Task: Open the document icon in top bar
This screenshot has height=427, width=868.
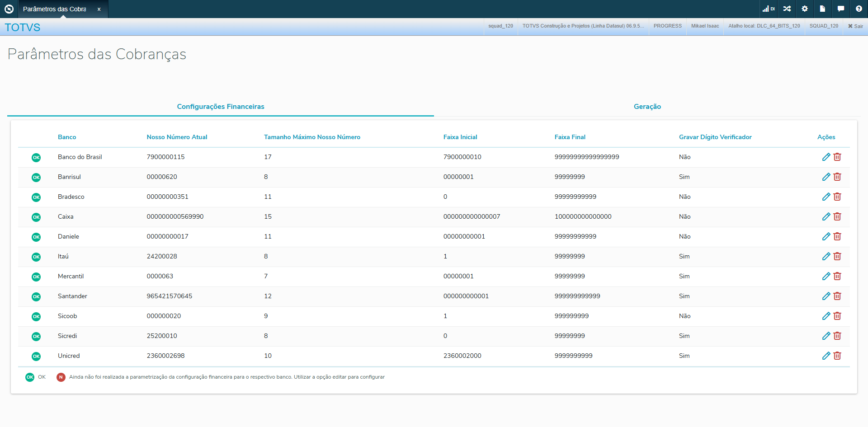Action: pos(823,9)
